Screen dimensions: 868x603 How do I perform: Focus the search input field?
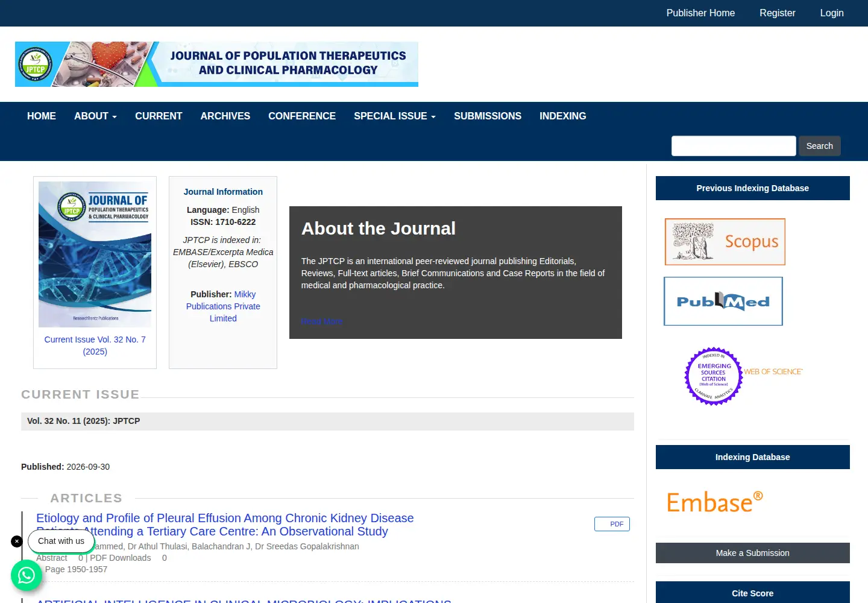click(734, 146)
